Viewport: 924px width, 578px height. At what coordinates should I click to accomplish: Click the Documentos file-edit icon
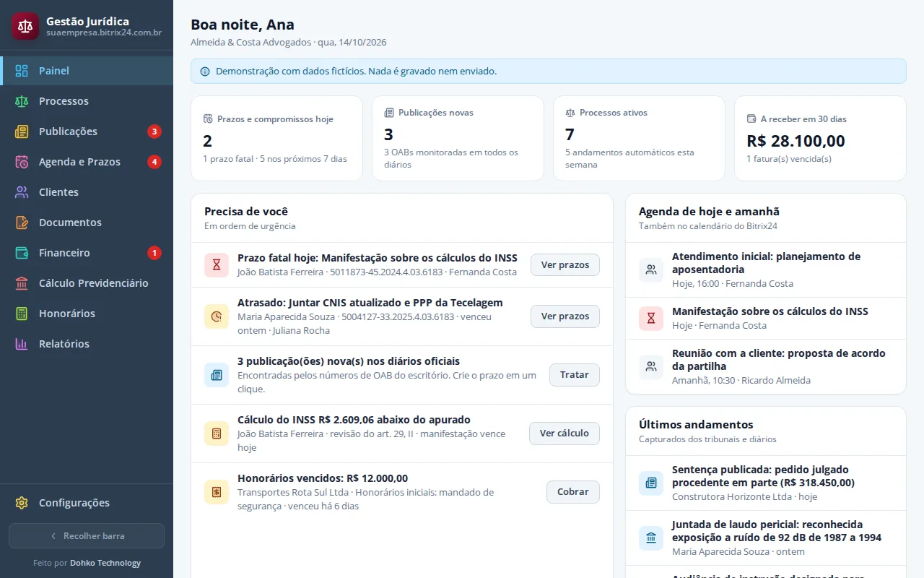pyautogui.click(x=22, y=223)
